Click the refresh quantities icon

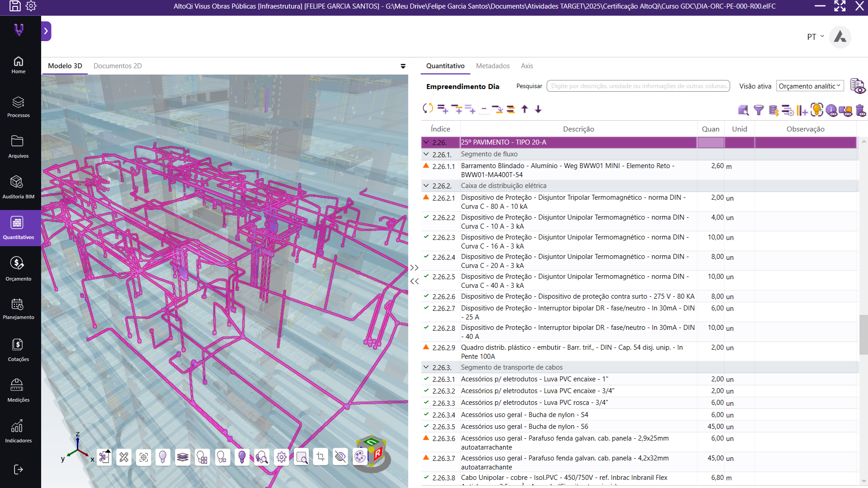[x=428, y=108]
